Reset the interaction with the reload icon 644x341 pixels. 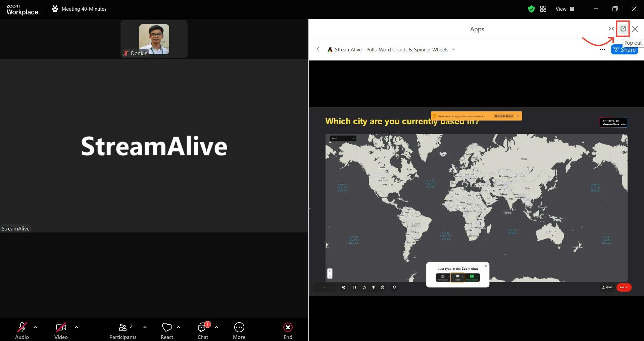point(364,288)
